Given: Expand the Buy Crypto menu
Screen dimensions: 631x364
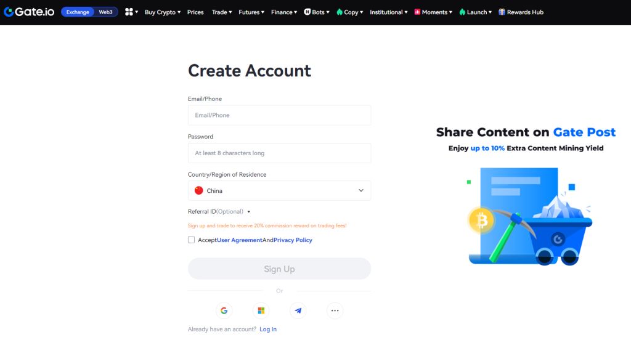Looking at the screenshot, I should tap(163, 12).
